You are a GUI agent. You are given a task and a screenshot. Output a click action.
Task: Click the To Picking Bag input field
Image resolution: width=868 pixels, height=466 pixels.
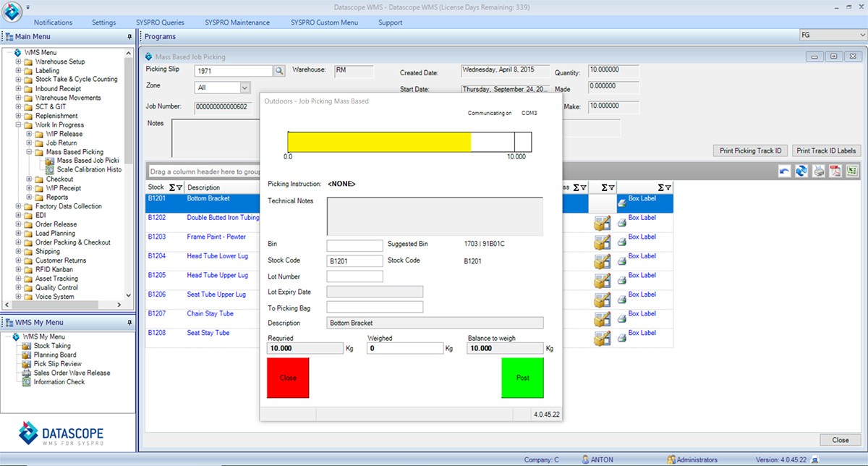[374, 307]
